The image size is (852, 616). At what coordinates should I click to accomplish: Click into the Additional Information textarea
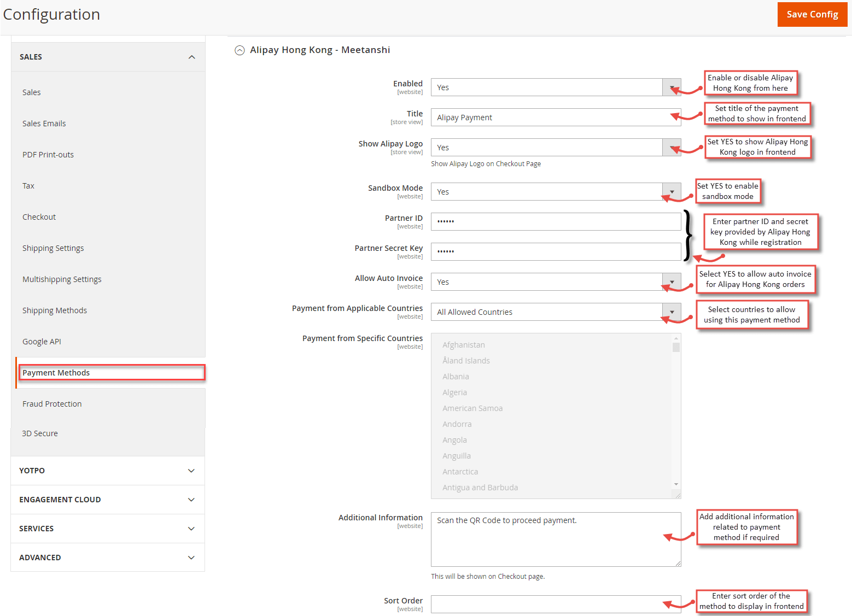(556, 539)
